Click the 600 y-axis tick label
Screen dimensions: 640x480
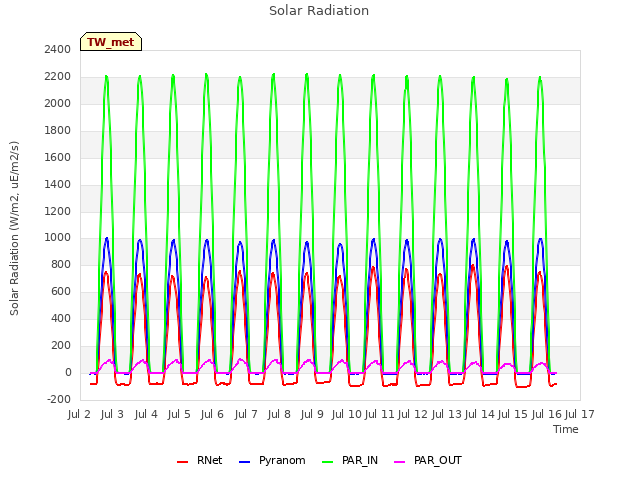tap(61, 291)
